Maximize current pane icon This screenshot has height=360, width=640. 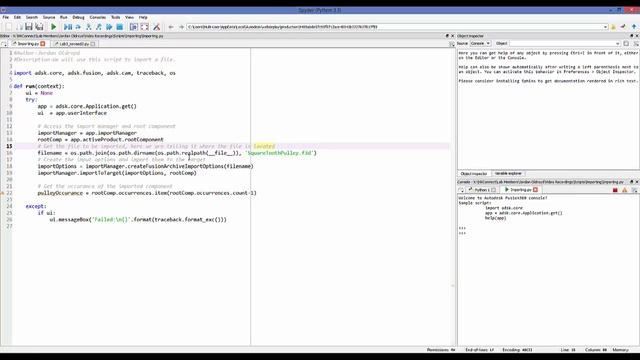tap(133, 27)
